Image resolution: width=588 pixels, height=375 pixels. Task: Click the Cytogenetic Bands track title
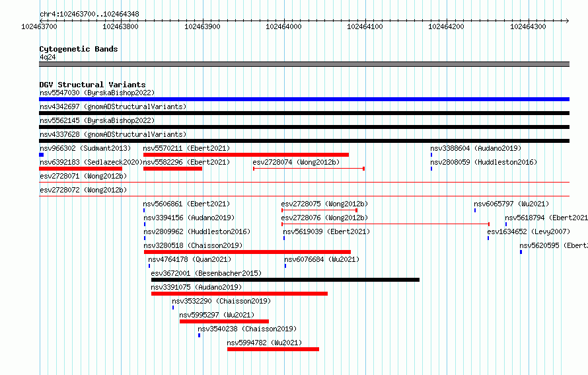79,49
